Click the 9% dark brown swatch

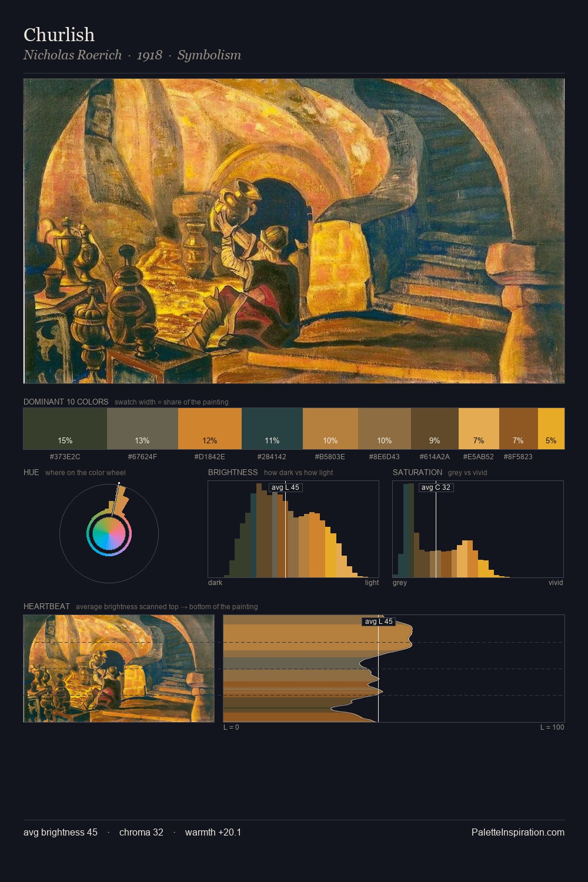(x=435, y=429)
